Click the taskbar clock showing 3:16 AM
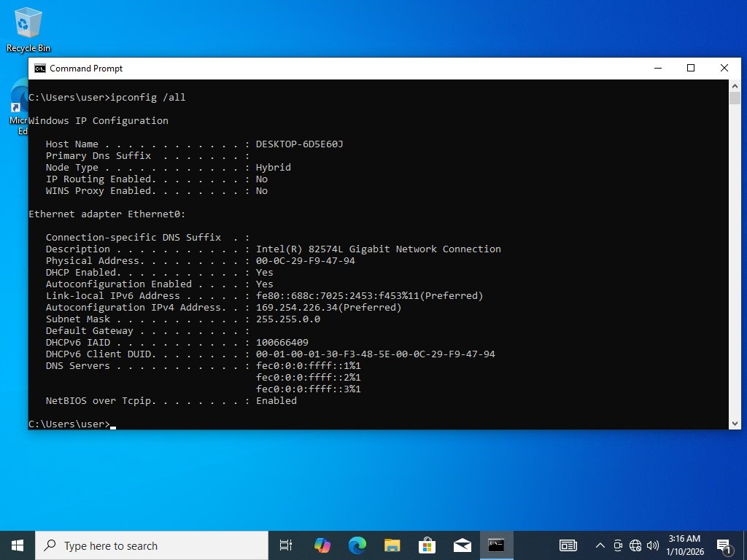Viewport: 747px width, 560px height. [x=686, y=545]
